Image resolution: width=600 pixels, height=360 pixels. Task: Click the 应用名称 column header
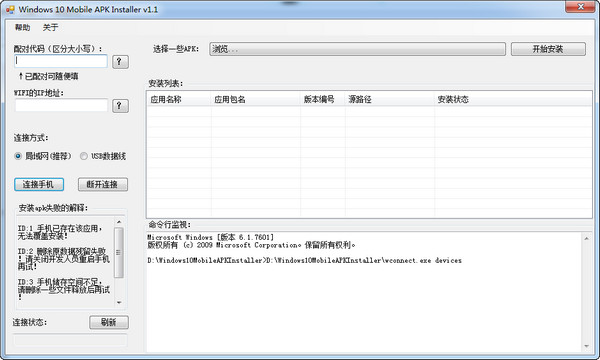[179, 99]
